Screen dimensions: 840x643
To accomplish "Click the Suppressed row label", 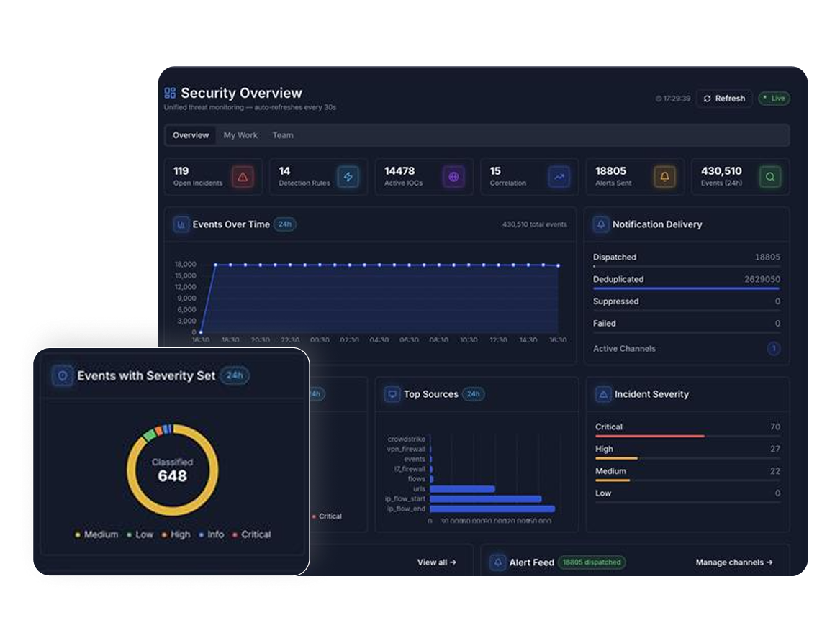I will click(x=615, y=301).
